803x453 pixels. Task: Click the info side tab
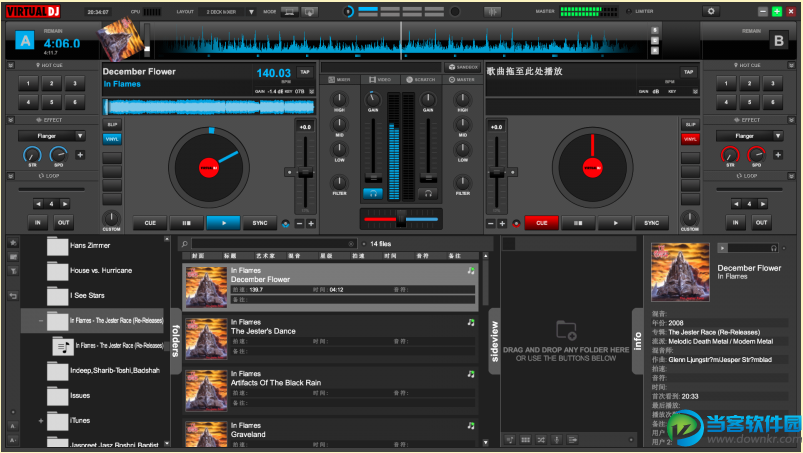point(638,341)
